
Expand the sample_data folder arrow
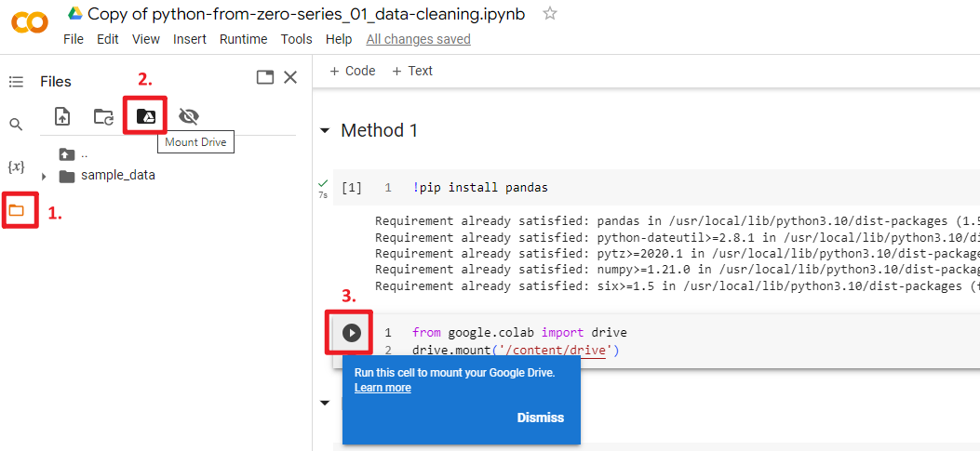point(44,177)
